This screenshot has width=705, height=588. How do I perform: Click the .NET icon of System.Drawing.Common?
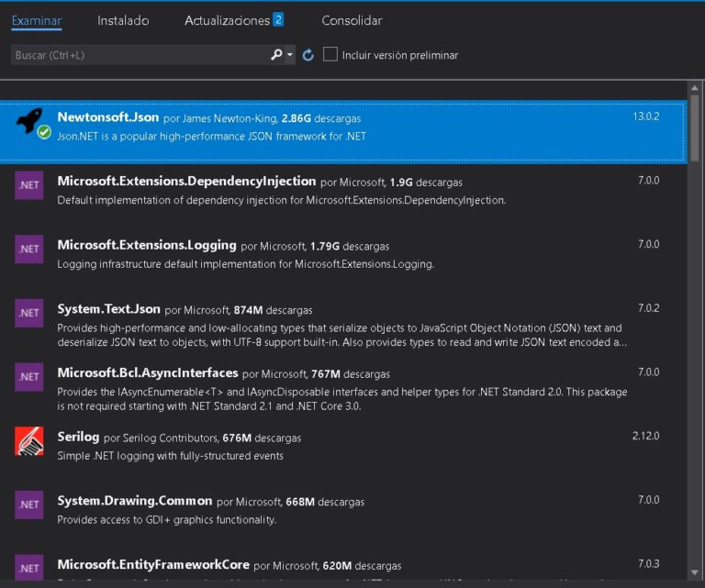coord(28,505)
